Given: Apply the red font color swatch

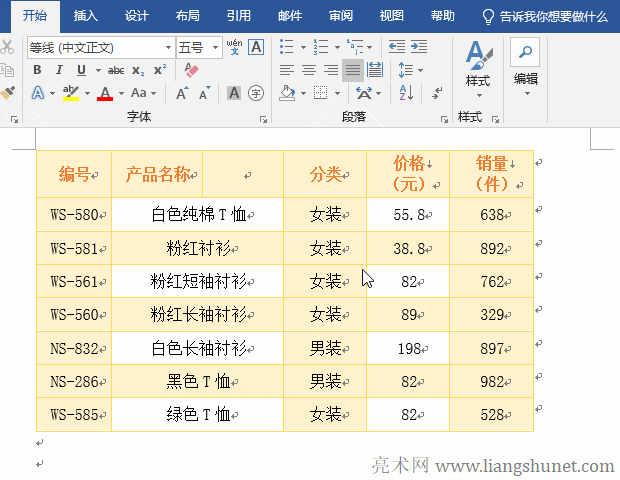Looking at the screenshot, I should click(x=104, y=93).
